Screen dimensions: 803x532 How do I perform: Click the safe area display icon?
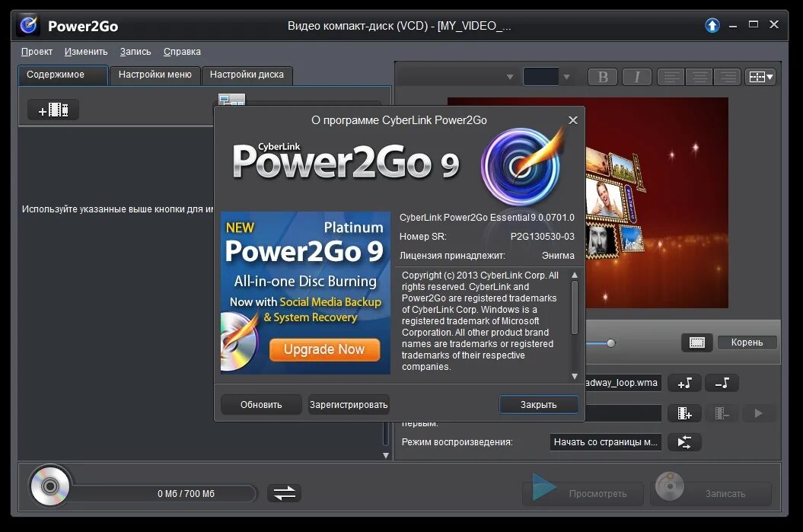point(697,342)
